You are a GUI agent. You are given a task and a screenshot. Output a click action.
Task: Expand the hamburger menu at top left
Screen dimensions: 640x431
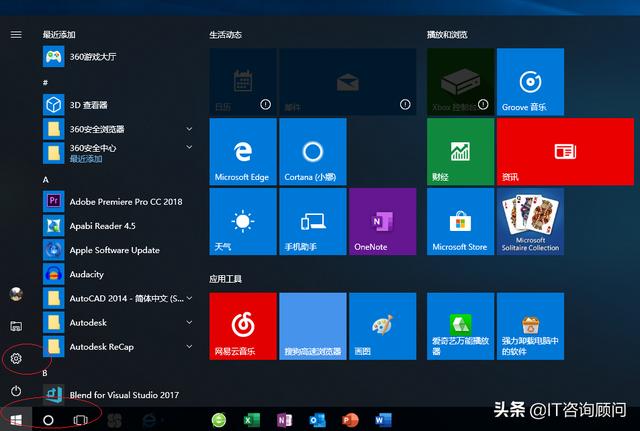[x=16, y=34]
